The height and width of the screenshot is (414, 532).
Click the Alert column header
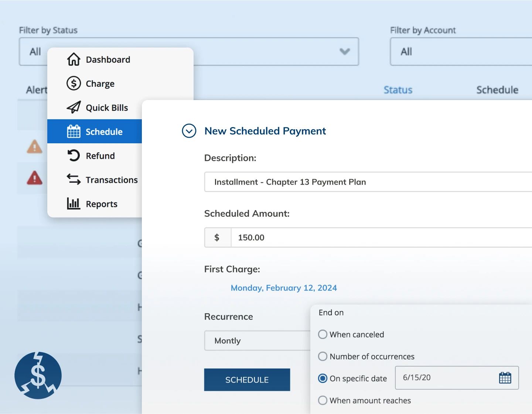pos(37,90)
